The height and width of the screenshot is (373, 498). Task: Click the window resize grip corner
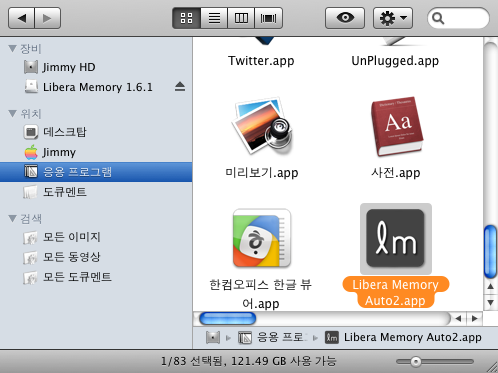point(492,367)
